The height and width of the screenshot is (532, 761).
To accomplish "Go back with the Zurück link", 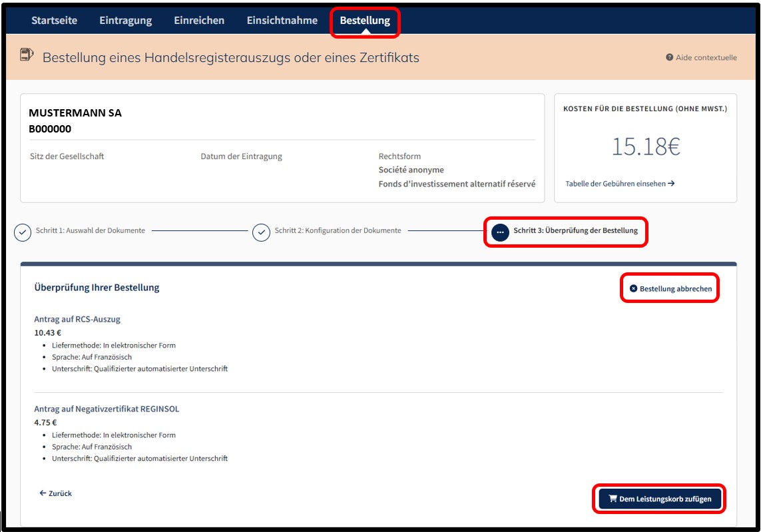I will (55, 493).
